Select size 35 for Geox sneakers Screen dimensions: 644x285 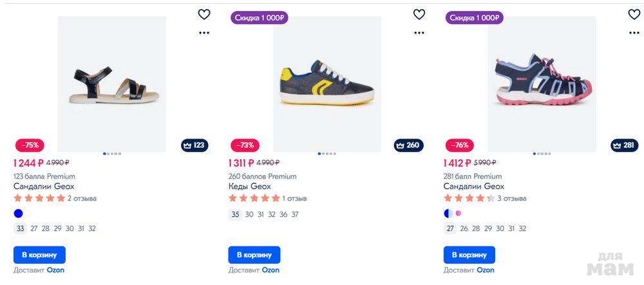[x=235, y=215]
